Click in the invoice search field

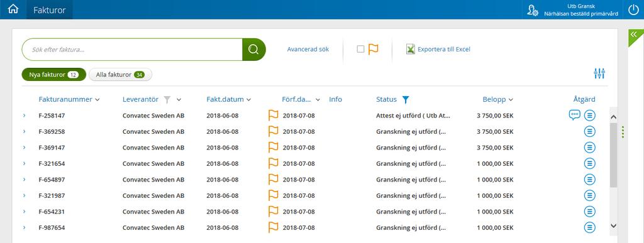tap(132, 50)
